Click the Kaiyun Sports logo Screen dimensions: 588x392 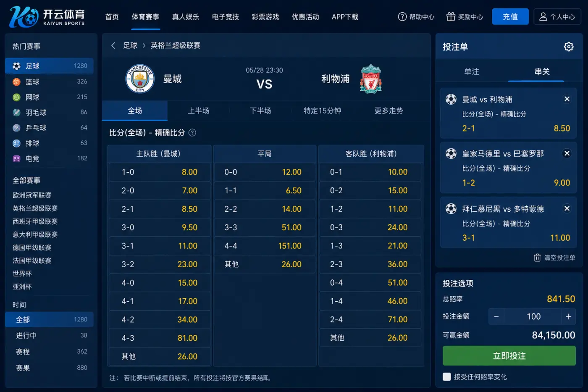[47, 17]
